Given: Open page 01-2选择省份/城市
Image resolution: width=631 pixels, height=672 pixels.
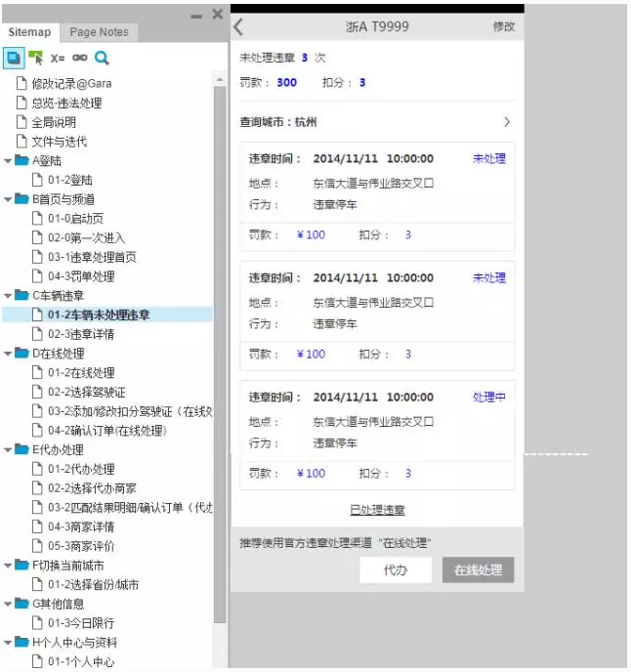Looking at the screenshot, I should pyautogui.click(x=93, y=584).
